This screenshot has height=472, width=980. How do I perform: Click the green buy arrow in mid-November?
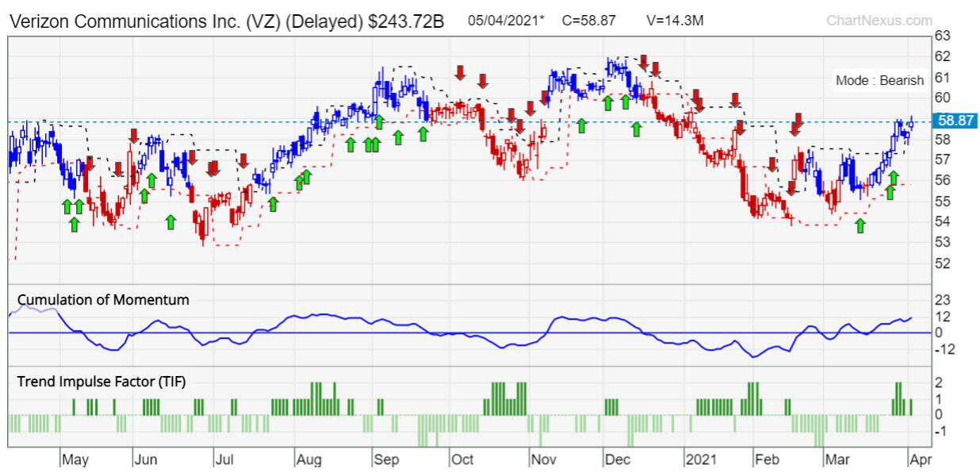581,125
